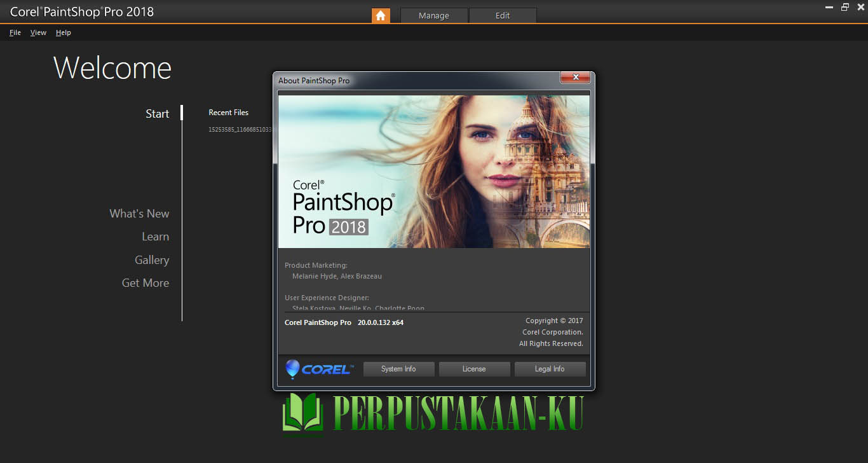This screenshot has width=868, height=463.
Task: Click the License button
Action: 474,369
